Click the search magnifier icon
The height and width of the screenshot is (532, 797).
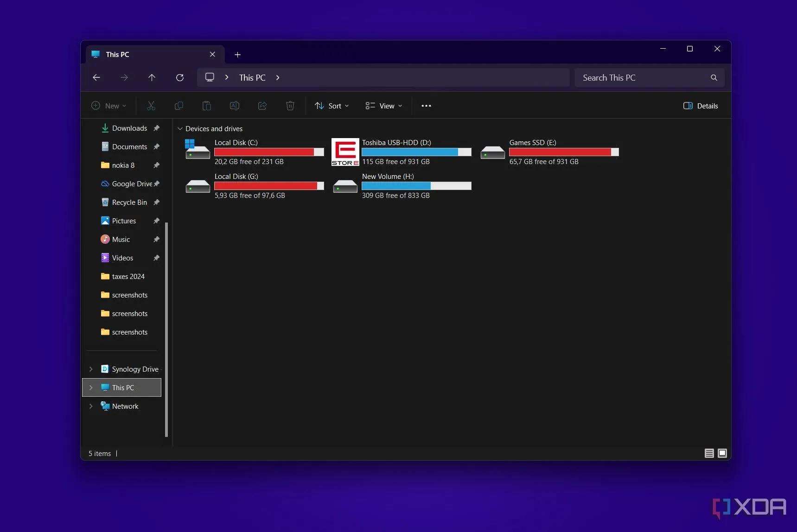(x=714, y=77)
